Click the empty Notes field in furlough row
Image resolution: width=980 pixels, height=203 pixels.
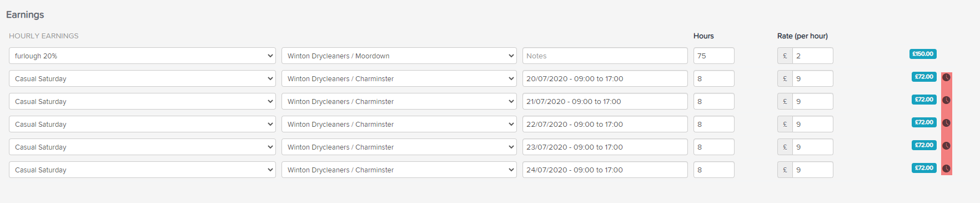coord(605,56)
